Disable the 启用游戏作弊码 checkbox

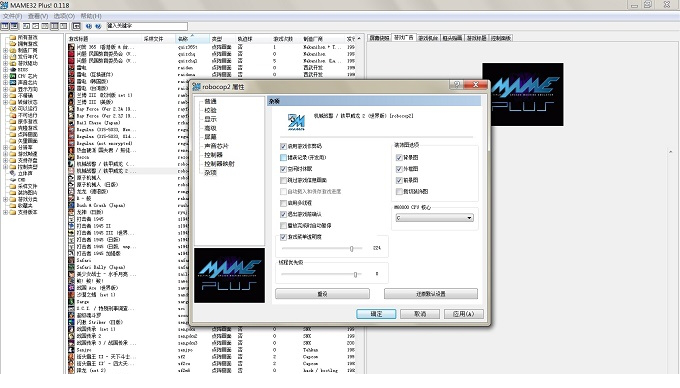click(283, 147)
